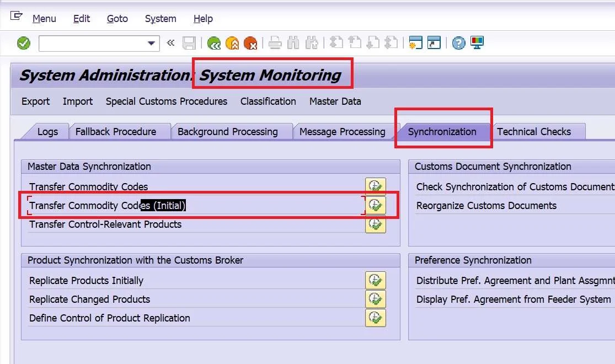Click Distribute Pref. Agreement and Plant Assgmnt
This screenshot has width=615, height=364.
515,281
